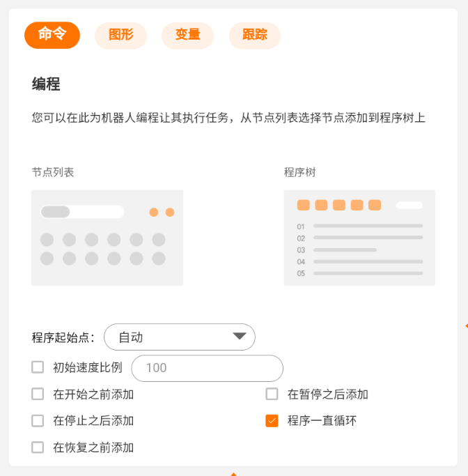Click the 程序树 illustration thumbnail

point(359,238)
